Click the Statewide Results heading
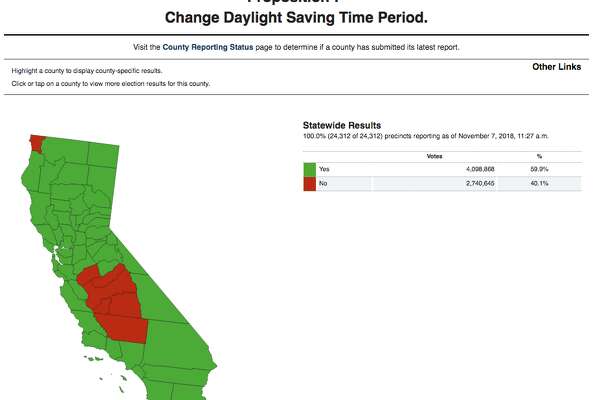Screen dimensions: 600x400 (342, 126)
